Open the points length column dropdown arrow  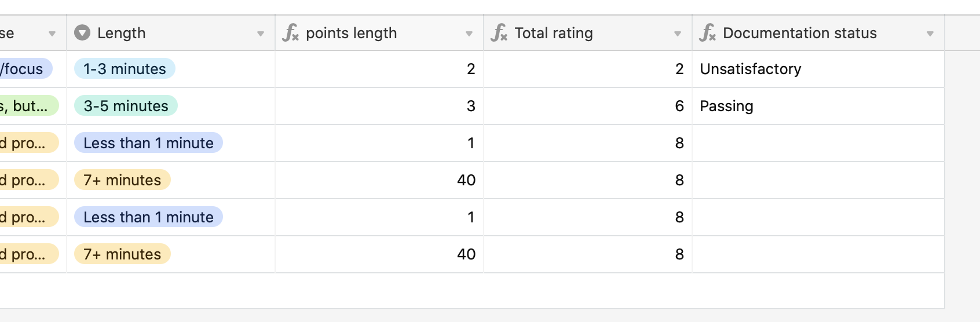click(469, 34)
